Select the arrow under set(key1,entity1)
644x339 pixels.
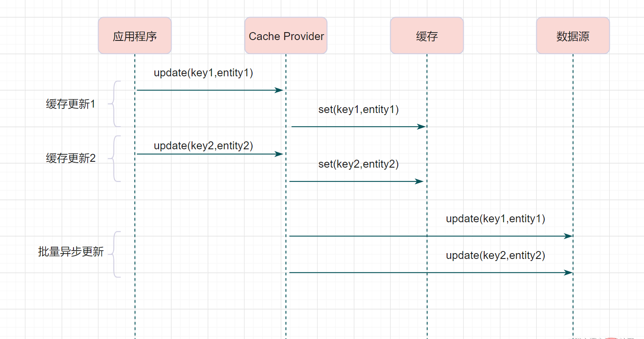pos(359,126)
